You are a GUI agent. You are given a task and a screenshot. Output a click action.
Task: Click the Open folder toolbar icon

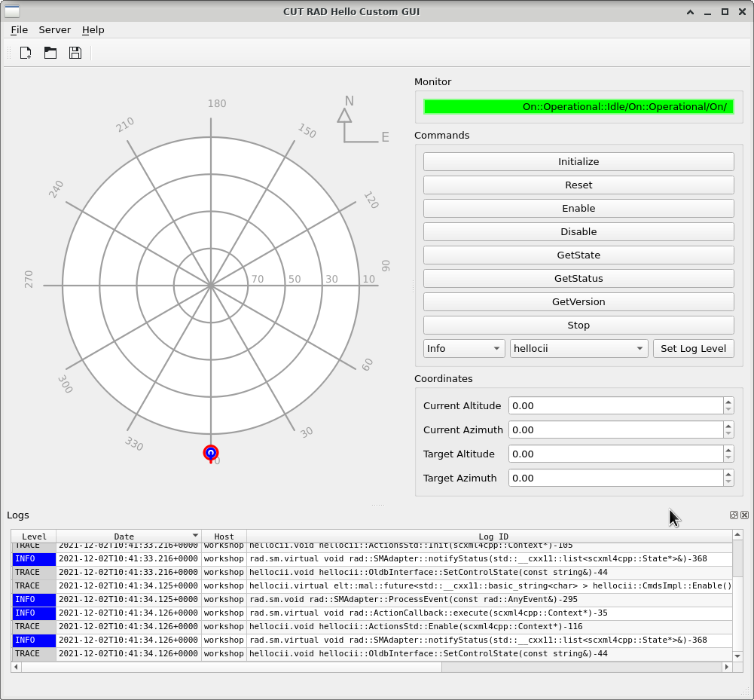pos(50,53)
